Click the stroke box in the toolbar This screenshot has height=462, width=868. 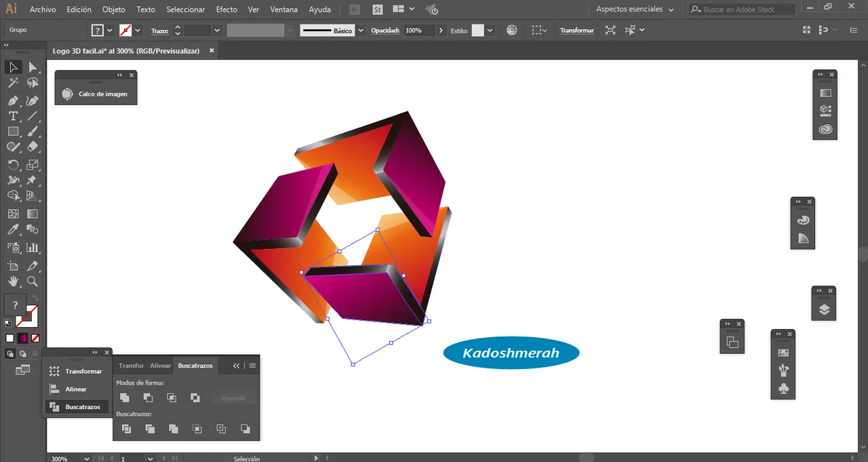click(x=27, y=315)
